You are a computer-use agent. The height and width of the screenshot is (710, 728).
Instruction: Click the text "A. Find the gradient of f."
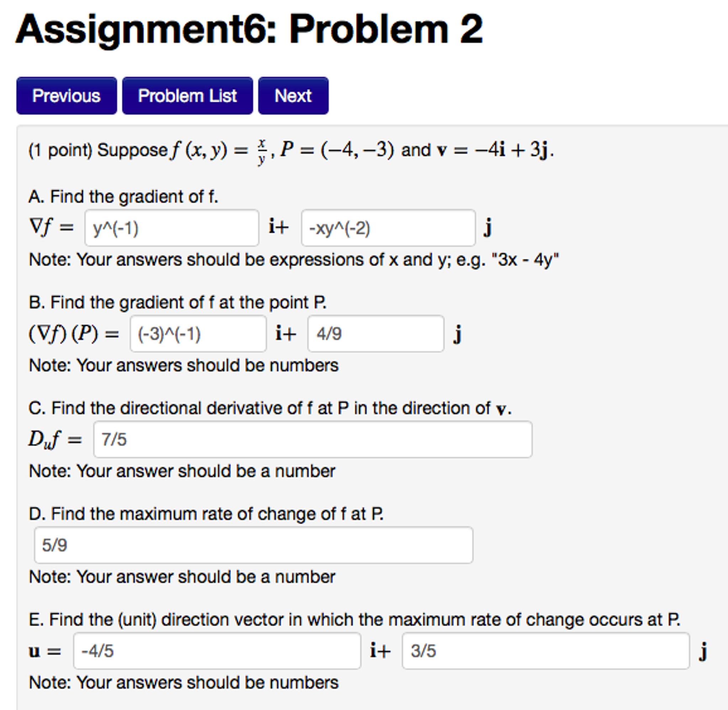coord(123,196)
